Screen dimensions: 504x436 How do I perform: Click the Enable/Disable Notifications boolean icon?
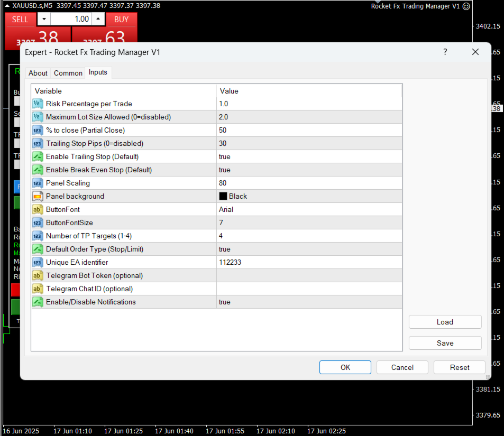tap(38, 302)
